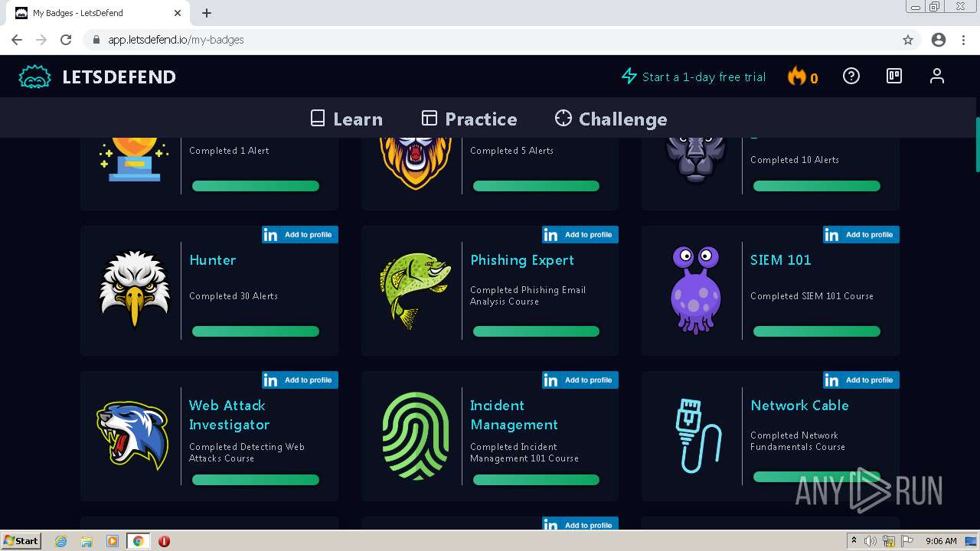
Task: Open the Learn menu
Action: (x=346, y=119)
